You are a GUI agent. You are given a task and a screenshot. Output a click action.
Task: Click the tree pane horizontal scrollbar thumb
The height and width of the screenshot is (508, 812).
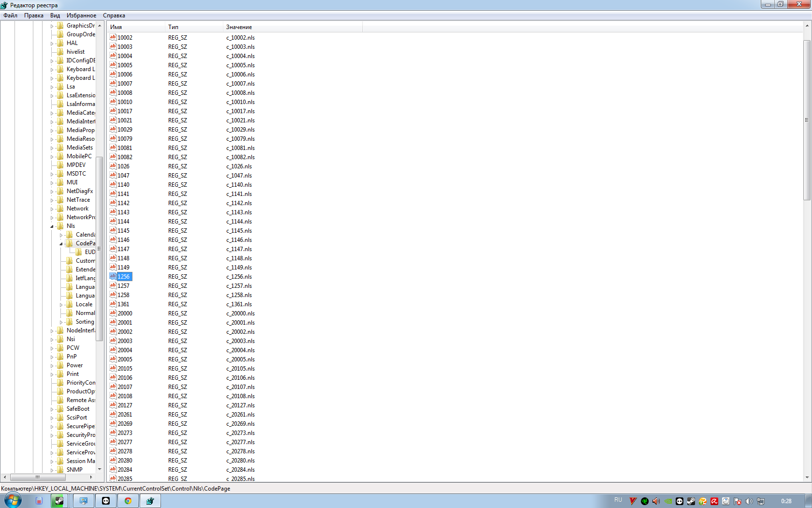[x=38, y=477]
